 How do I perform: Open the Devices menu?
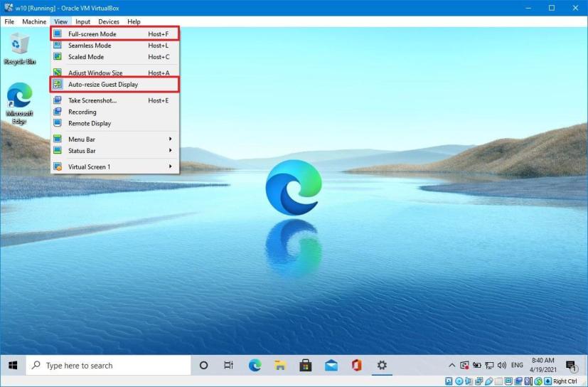[x=109, y=22]
